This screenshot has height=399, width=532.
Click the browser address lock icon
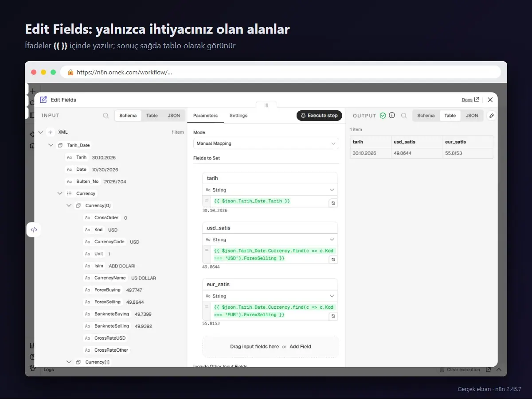(70, 72)
